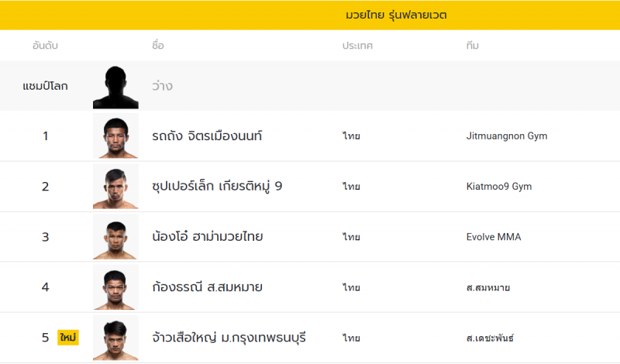Click จ้าวเสือใหญ่ ม.กรุงเทพธนบุรี name
The width and height of the screenshot is (620, 364).
point(229,338)
